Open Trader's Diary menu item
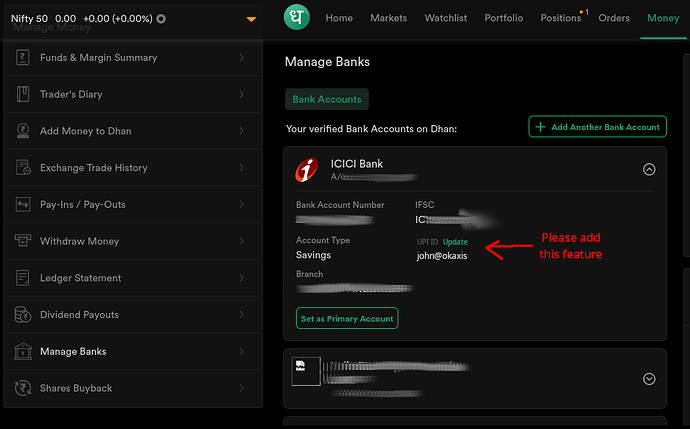690x429 pixels. click(x=133, y=94)
